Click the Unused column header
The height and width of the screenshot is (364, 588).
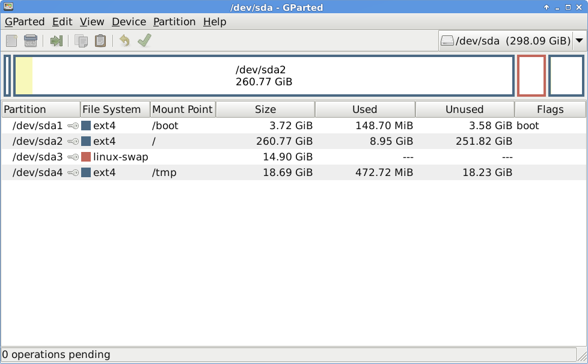[465, 109]
